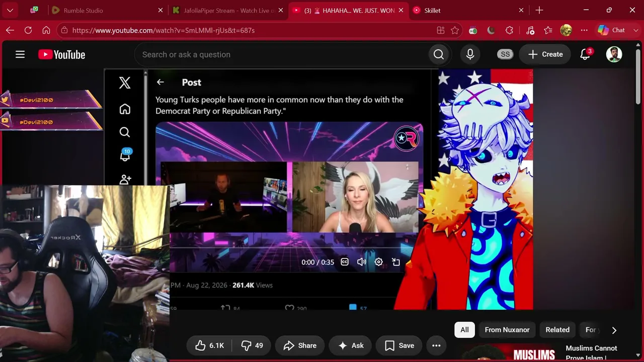
Task: Click the X Home icon in the sidebar
Action: tap(125, 109)
